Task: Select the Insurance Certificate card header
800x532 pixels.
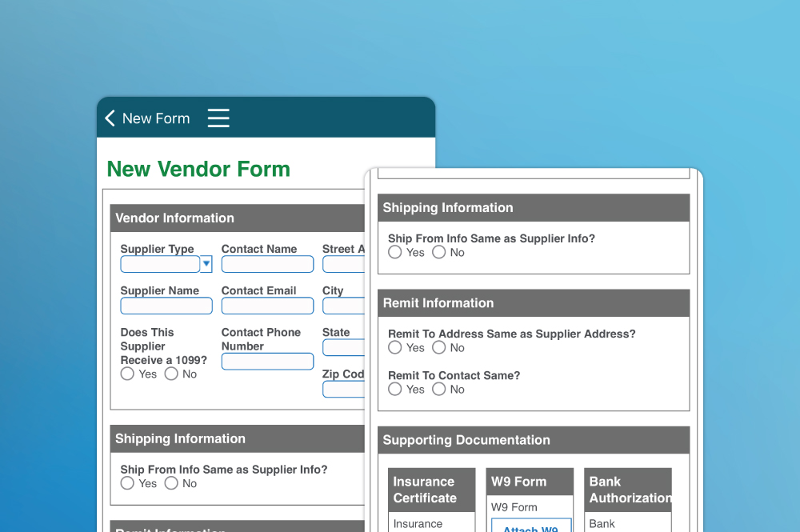Action: click(431, 490)
